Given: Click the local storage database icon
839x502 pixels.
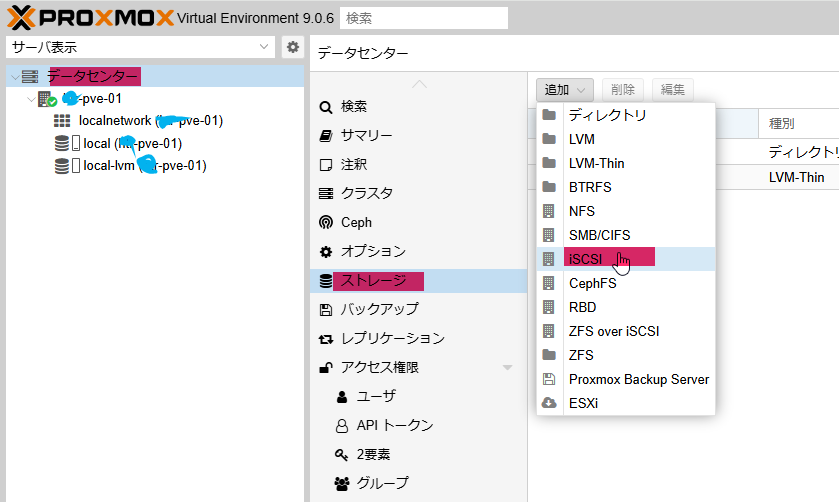Looking at the screenshot, I should click(62, 143).
